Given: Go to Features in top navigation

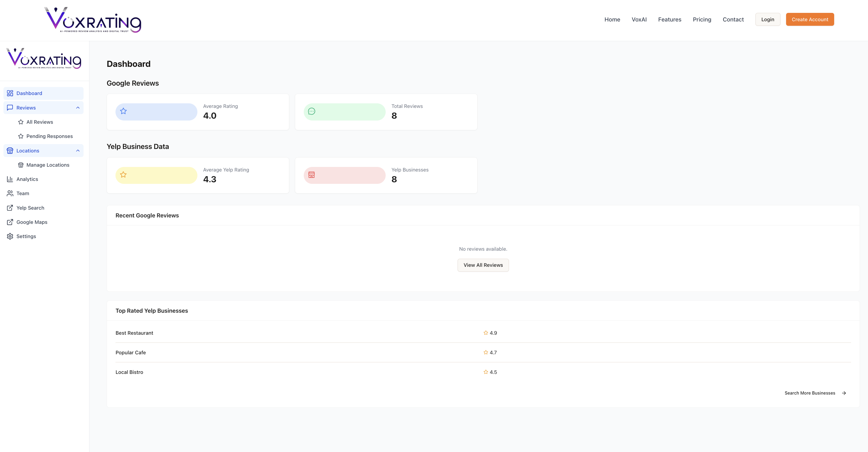Looking at the screenshot, I should click(x=670, y=20).
